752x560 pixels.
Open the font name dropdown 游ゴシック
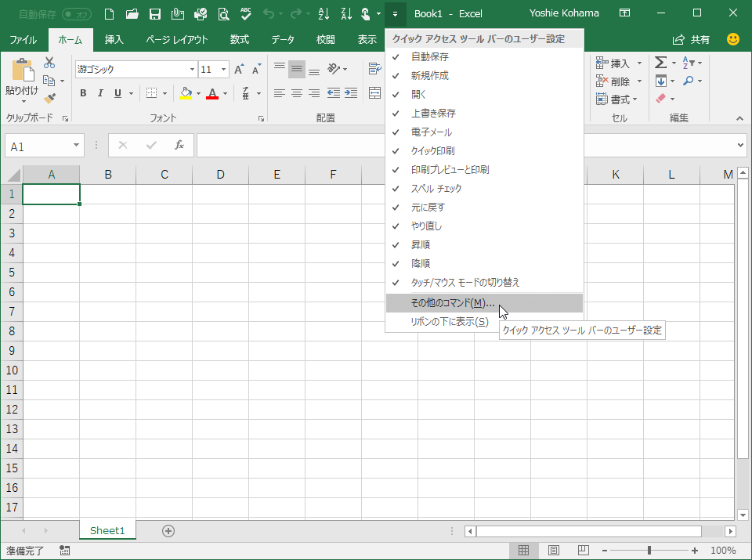coord(192,70)
